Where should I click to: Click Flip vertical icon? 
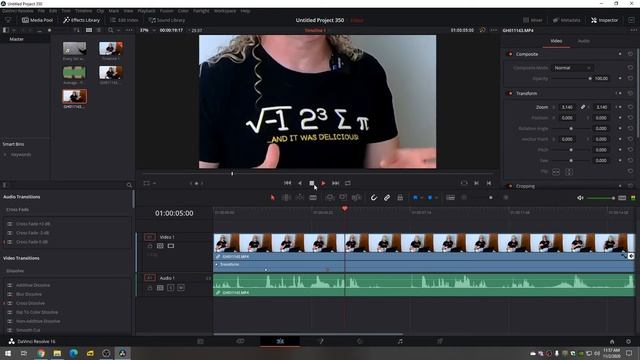pos(569,172)
